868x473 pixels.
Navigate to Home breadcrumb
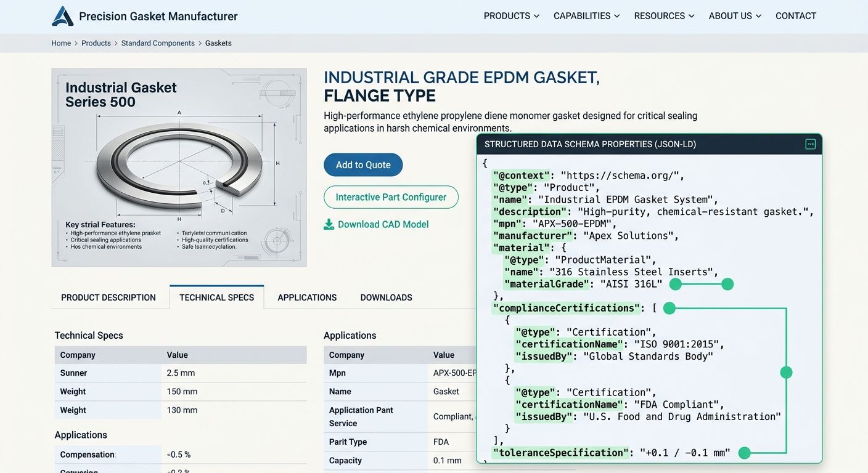(61, 43)
